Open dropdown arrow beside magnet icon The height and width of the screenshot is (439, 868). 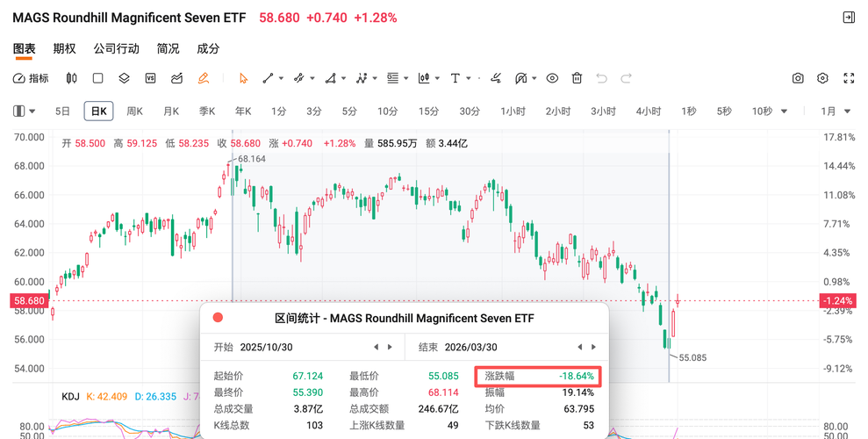click(534, 79)
